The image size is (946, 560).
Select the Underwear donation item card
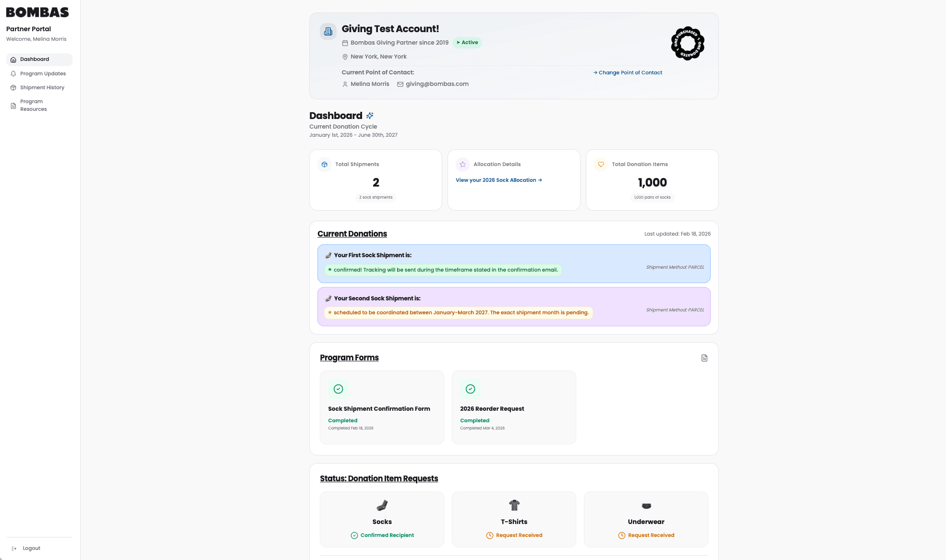click(646, 519)
